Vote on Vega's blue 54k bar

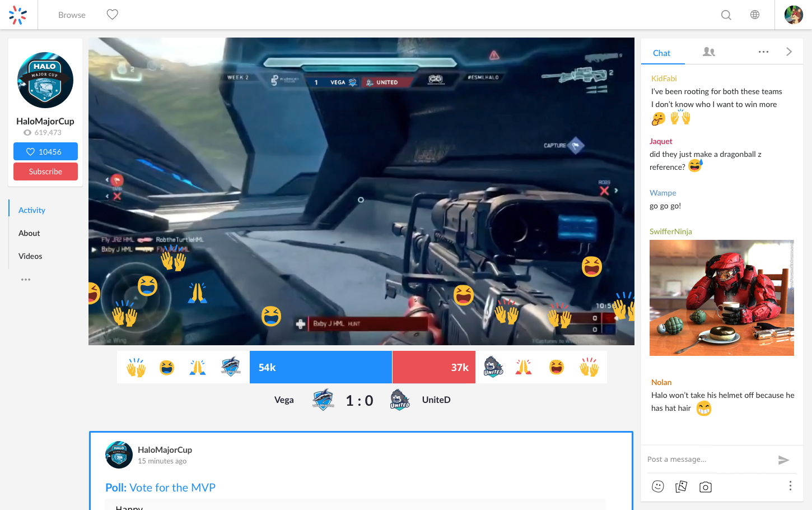(321, 367)
